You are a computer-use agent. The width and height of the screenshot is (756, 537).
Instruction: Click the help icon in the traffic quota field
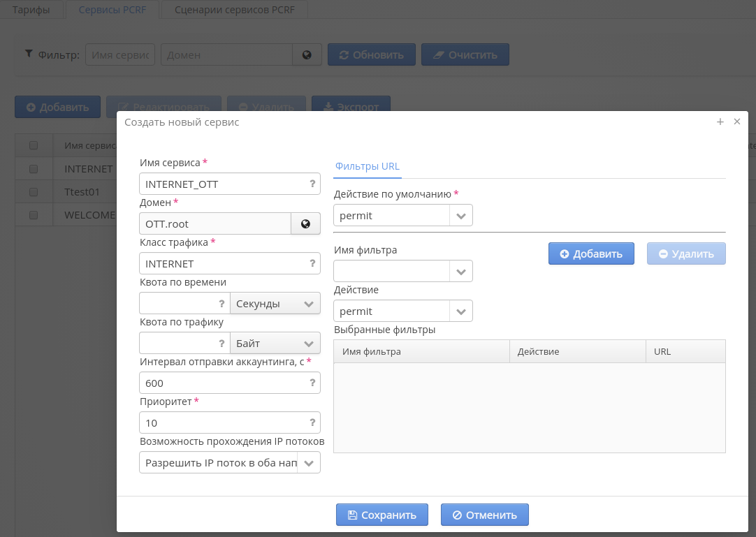(221, 343)
